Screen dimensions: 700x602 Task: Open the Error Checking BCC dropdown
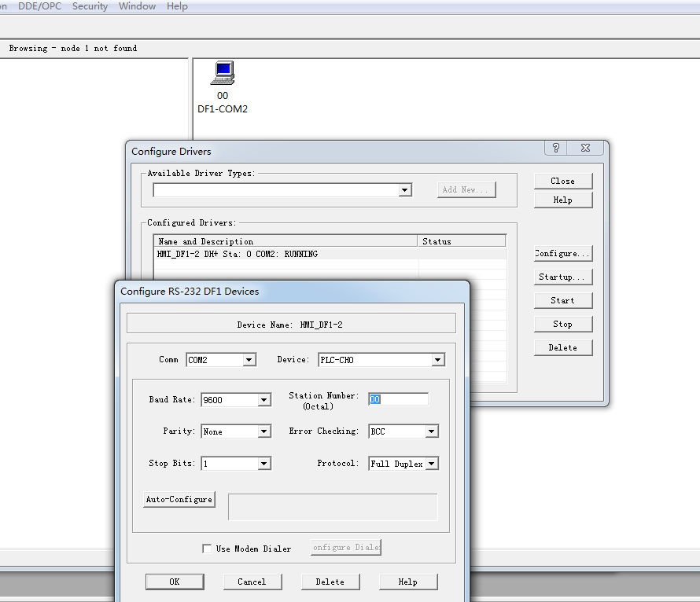click(x=431, y=431)
